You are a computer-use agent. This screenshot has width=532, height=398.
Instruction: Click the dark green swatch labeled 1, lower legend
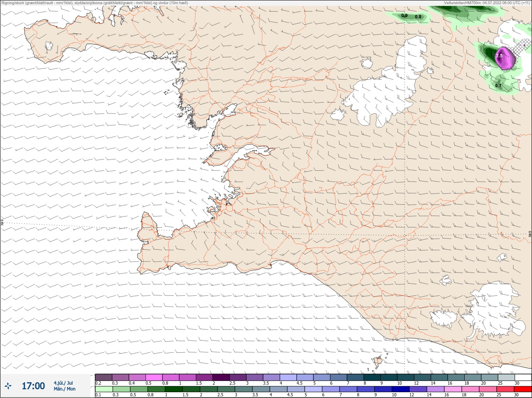(x=173, y=389)
